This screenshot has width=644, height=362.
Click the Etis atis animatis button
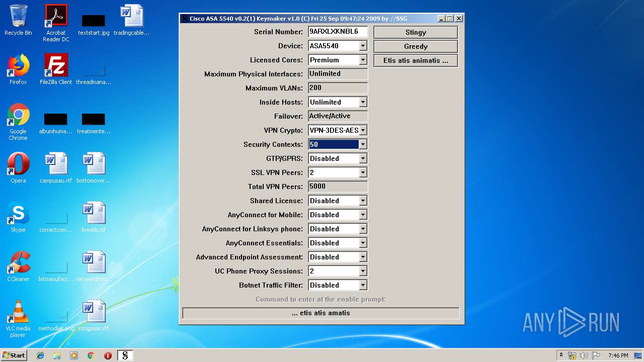click(416, 60)
